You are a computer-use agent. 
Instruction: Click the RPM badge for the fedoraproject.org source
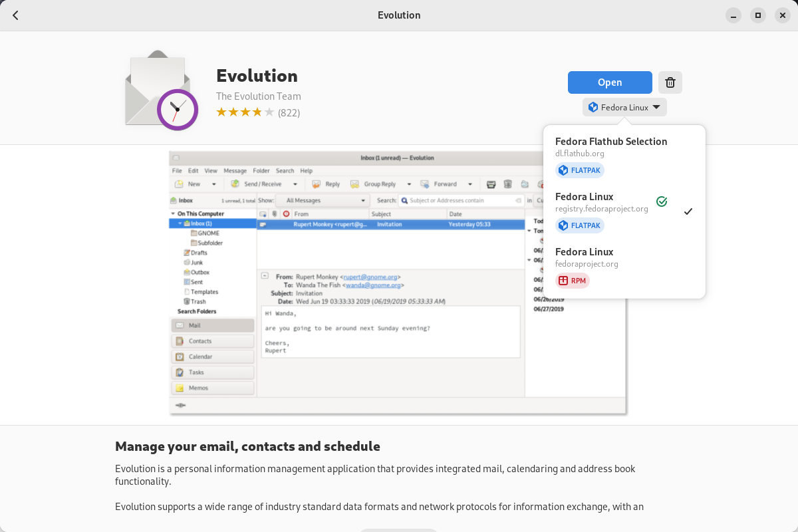pos(572,281)
